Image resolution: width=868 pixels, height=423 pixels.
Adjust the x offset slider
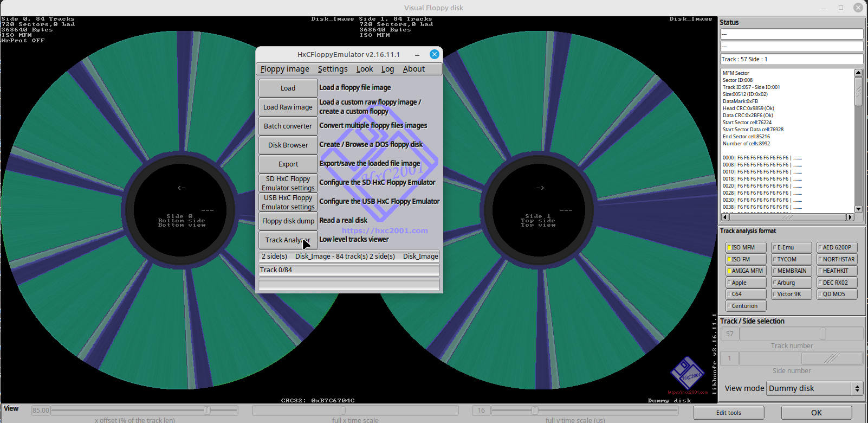[144, 411]
